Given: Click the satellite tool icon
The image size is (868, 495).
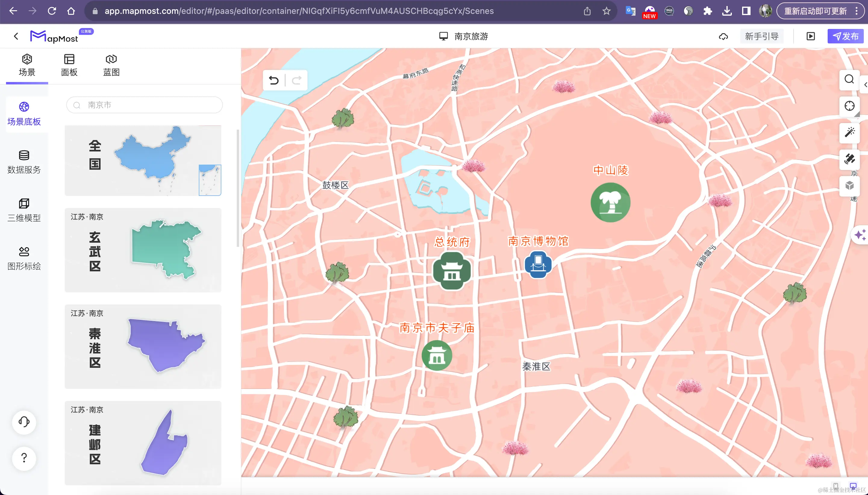Looking at the screenshot, I should tap(849, 159).
